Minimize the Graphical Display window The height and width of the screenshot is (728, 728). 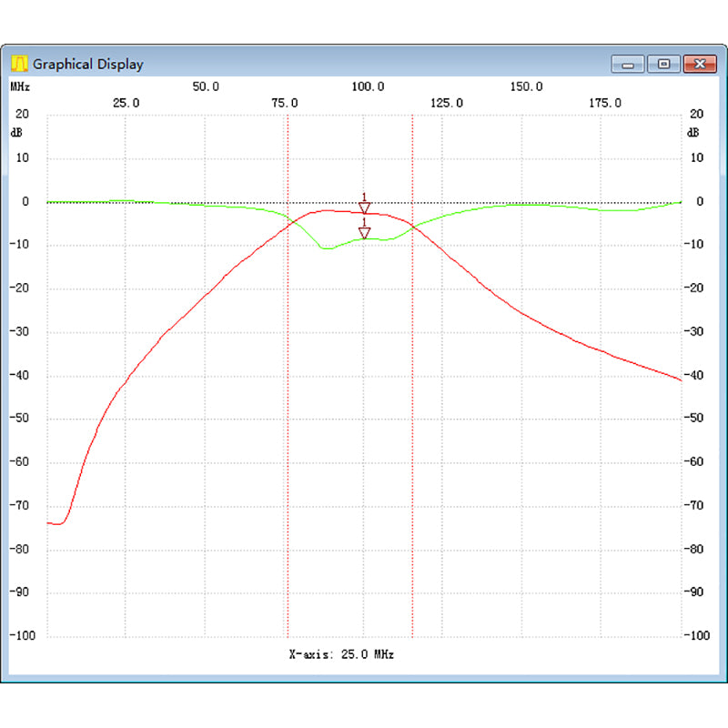point(628,64)
